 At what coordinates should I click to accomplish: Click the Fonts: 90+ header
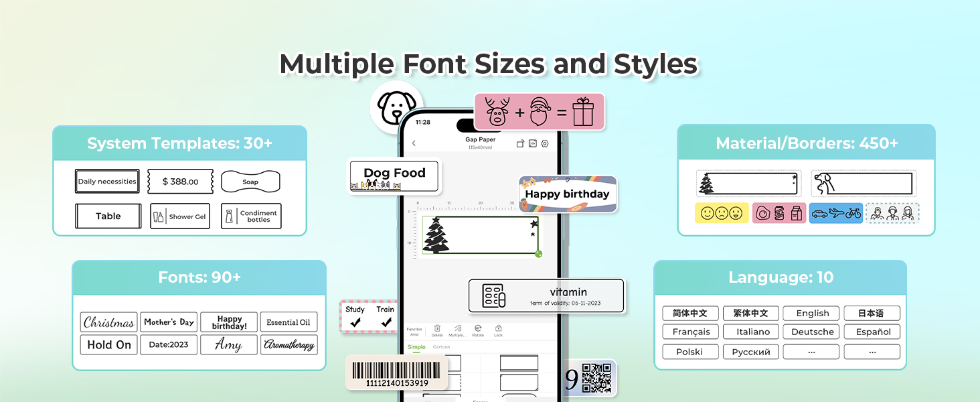[199, 277]
